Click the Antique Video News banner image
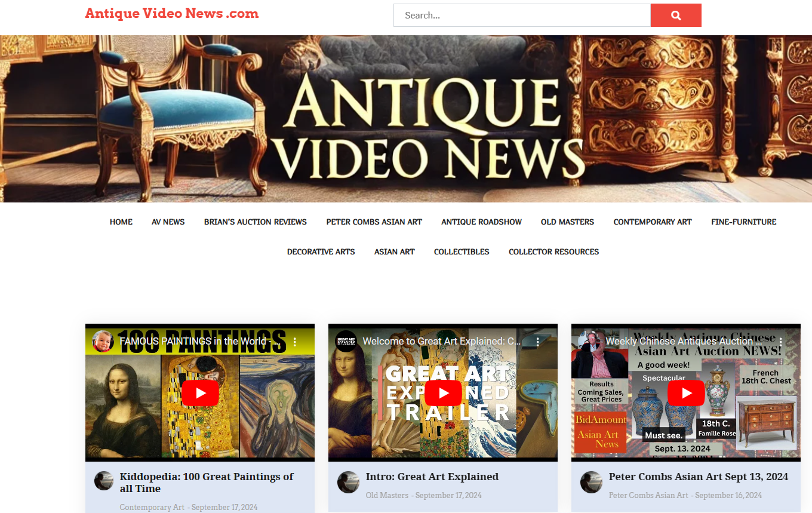 [x=406, y=119]
